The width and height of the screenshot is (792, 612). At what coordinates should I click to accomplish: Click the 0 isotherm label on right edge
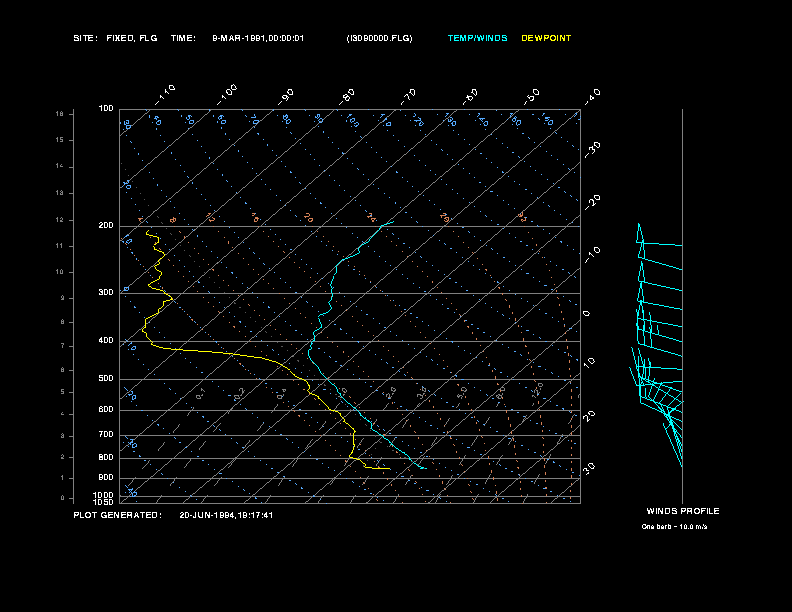[x=586, y=314]
